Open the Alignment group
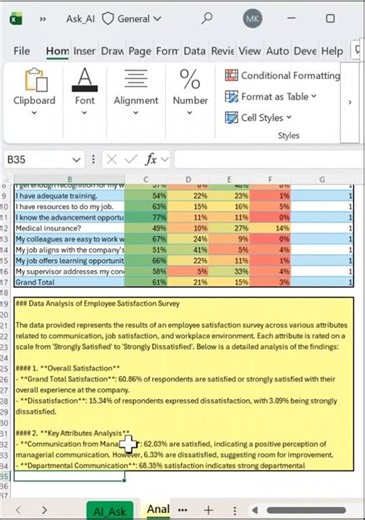The height and width of the screenshot is (520, 365). coord(136,91)
